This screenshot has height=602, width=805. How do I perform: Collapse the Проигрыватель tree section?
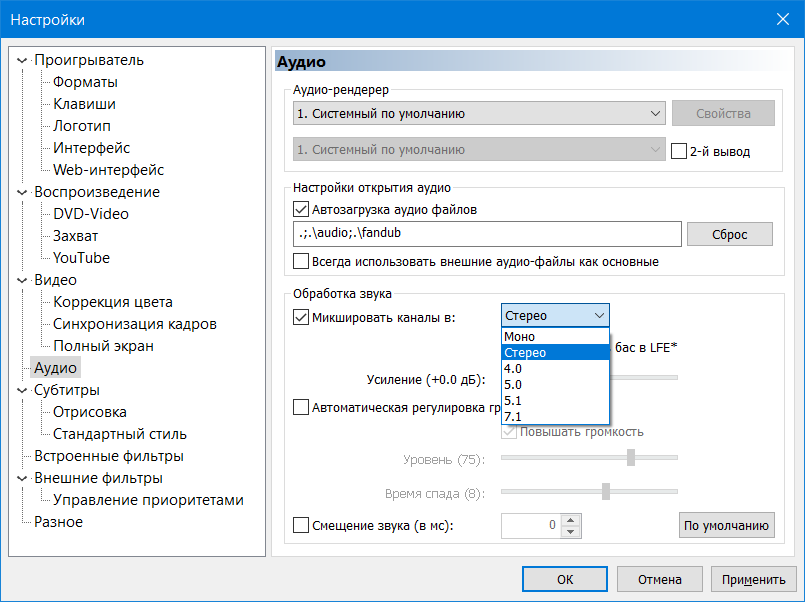tap(23, 60)
